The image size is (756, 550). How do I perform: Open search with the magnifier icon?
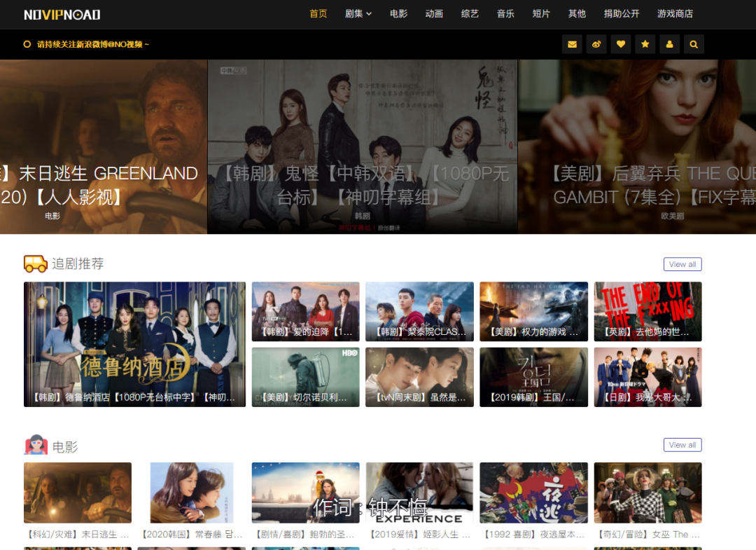point(694,44)
